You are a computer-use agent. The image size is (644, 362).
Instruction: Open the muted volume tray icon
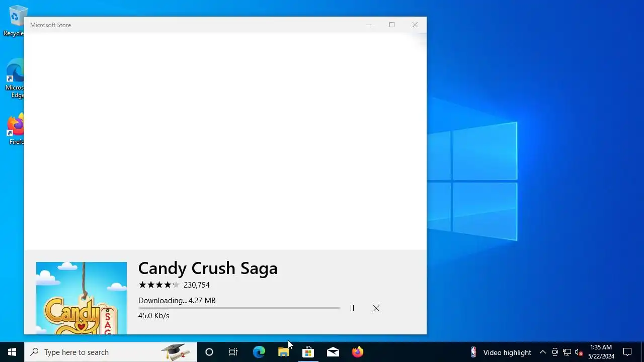[579, 352]
